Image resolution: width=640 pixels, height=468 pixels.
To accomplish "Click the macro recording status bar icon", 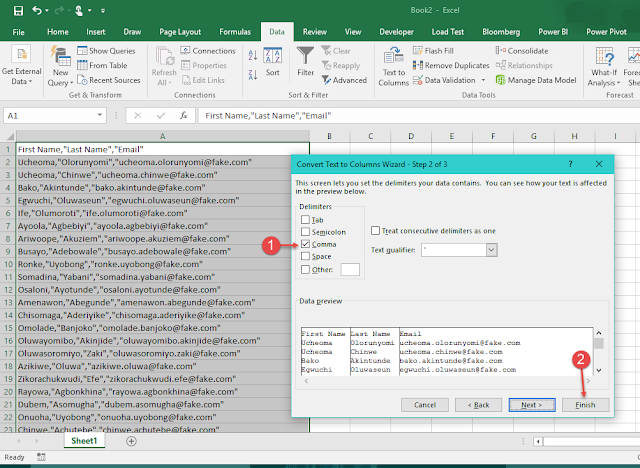I will coord(41,457).
